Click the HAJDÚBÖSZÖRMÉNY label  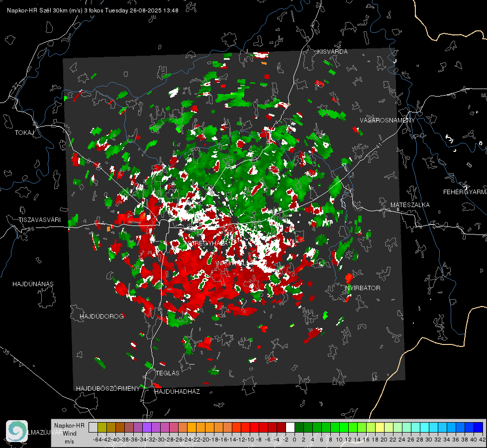tap(108, 389)
